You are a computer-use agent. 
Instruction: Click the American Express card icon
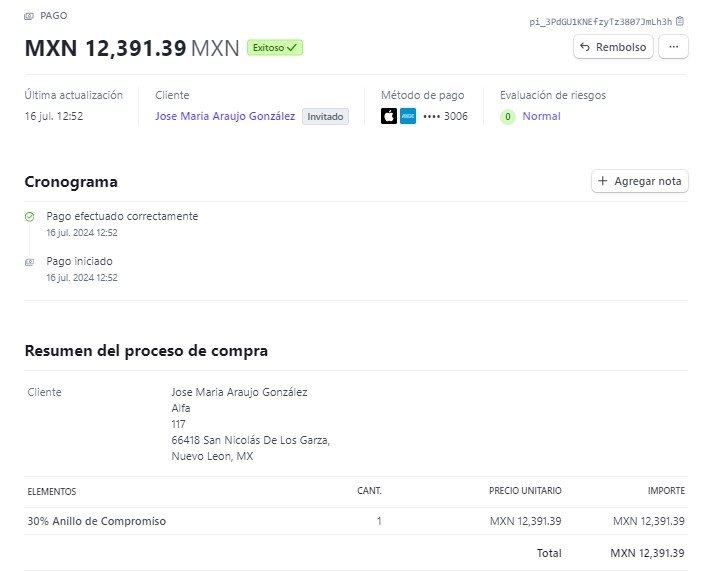tap(408, 116)
